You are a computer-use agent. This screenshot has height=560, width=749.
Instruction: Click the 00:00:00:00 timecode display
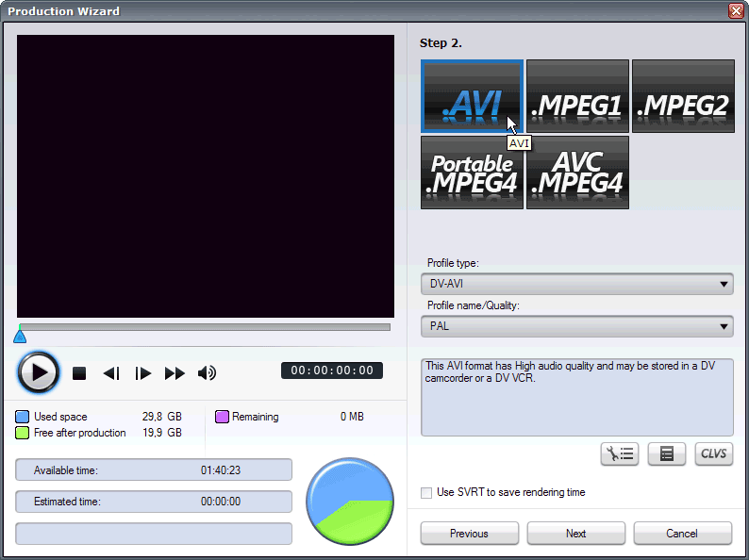point(332,371)
